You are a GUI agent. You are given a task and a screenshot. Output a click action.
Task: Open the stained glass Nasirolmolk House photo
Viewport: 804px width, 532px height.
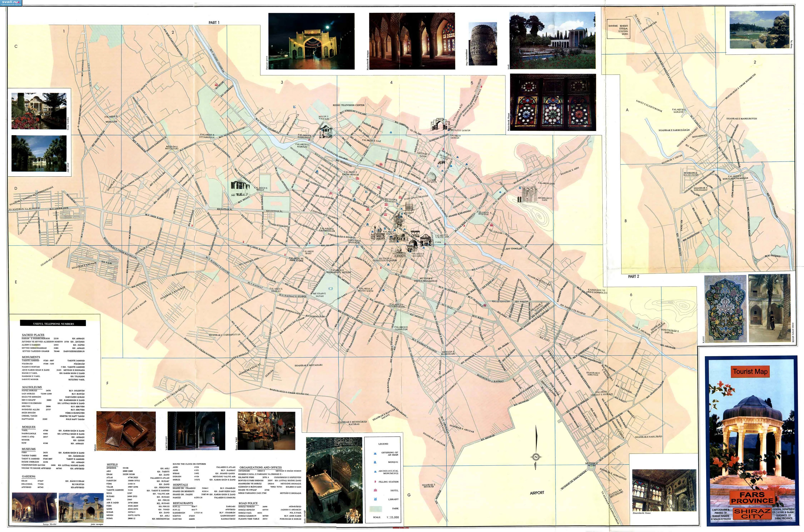point(553,102)
